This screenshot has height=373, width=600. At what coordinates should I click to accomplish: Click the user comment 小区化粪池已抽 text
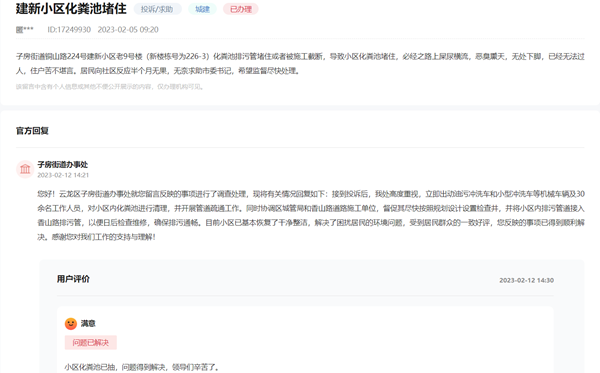(x=142, y=367)
